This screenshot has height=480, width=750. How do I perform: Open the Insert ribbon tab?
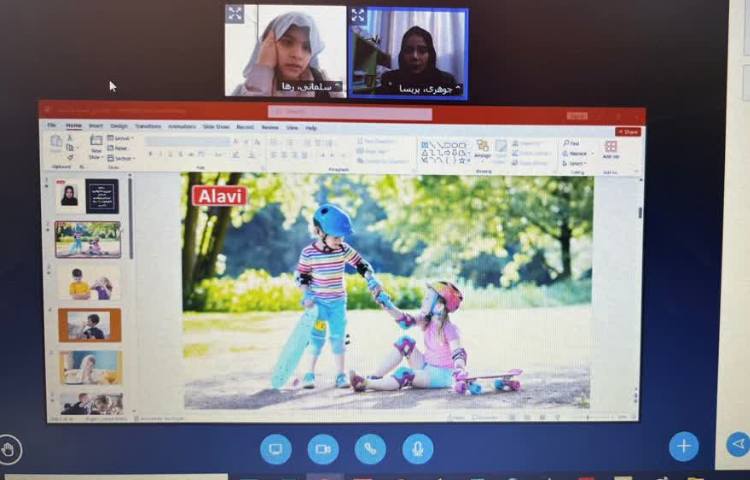point(96,127)
